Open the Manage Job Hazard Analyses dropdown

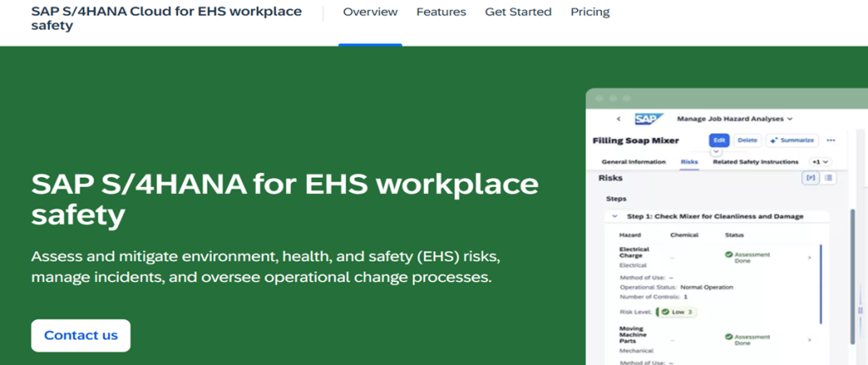click(735, 119)
